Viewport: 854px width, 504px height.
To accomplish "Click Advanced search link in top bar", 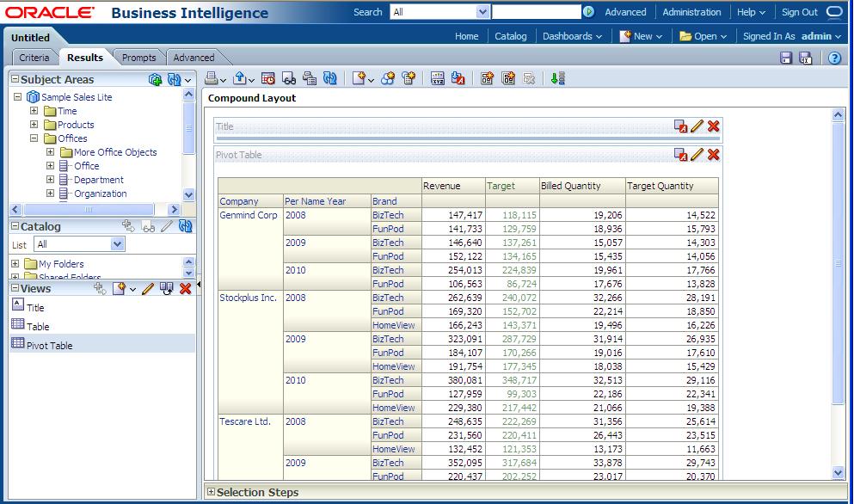I will pos(625,12).
